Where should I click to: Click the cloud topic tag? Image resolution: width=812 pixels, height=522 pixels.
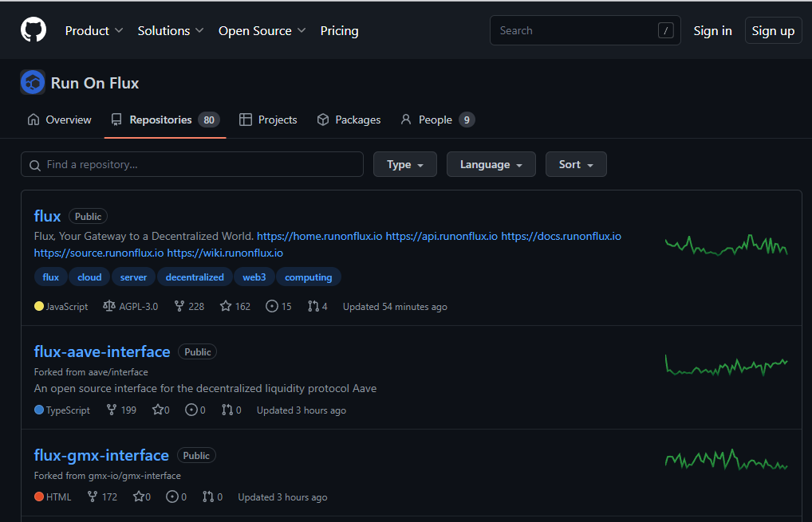coord(89,277)
